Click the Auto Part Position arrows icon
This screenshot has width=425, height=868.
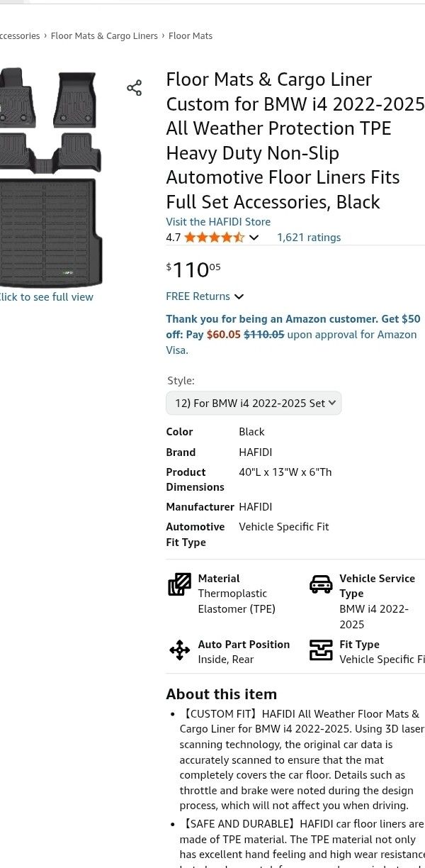[x=180, y=650]
